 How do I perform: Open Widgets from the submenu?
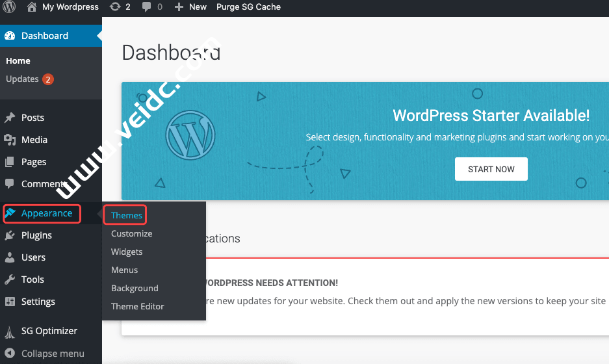click(x=127, y=252)
